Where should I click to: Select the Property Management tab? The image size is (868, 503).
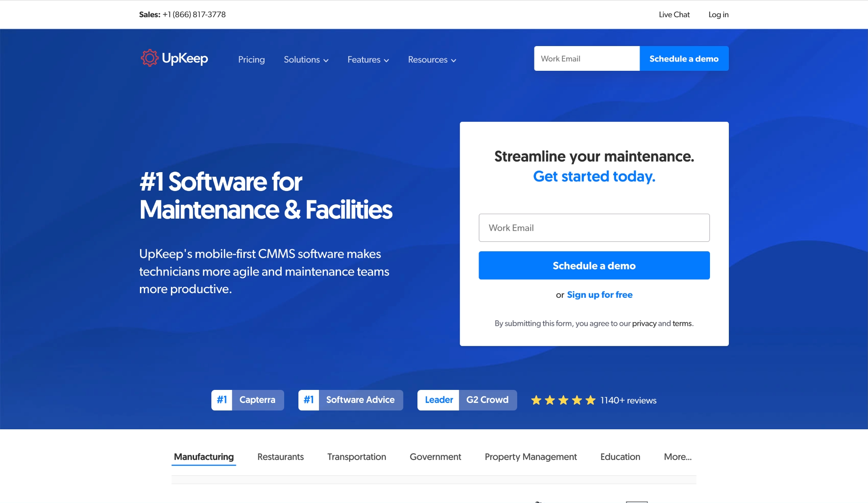[531, 457]
